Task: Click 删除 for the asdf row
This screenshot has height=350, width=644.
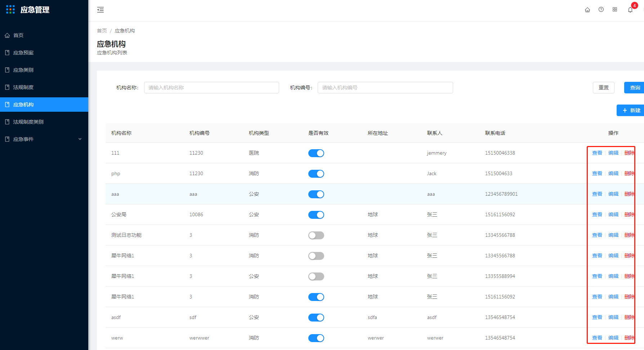Action: point(630,317)
